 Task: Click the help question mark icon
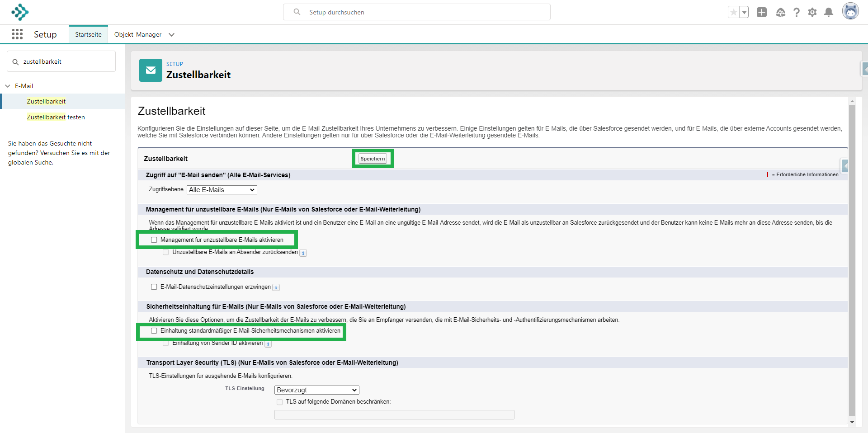point(797,12)
